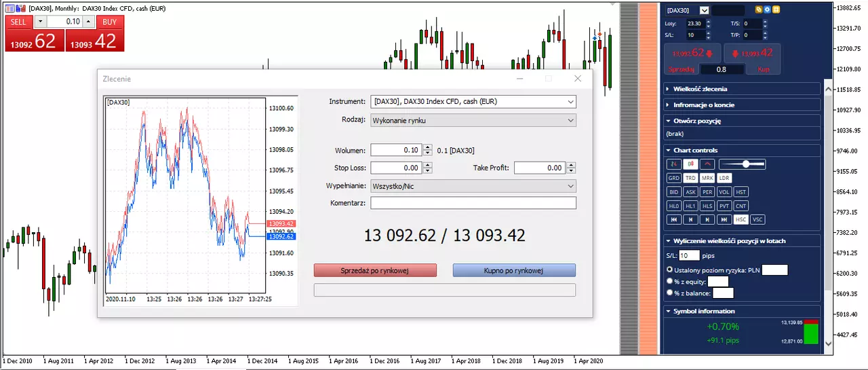The width and height of the screenshot is (868, 370).
Task: Open the Instrument dropdown in Zlecenie dialog
Action: [x=473, y=102]
